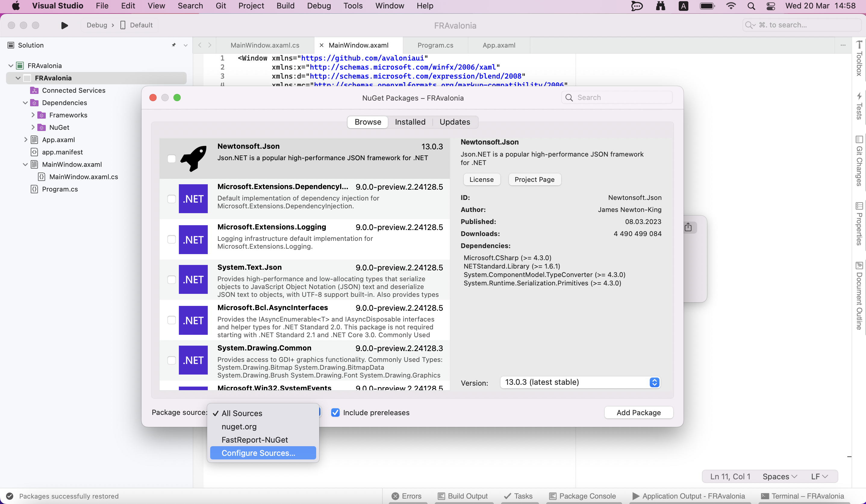Viewport: 866px width, 504px height.
Task: Expand the App.axaml node
Action: (25, 139)
